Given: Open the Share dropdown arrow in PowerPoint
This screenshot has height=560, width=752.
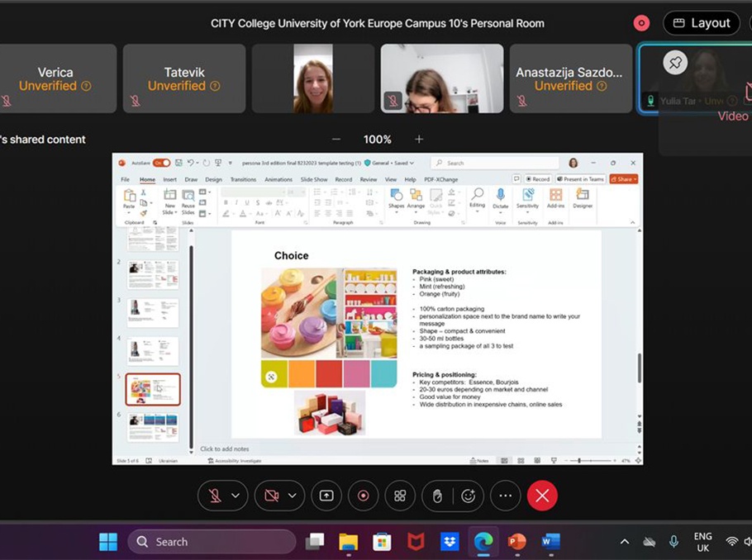Looking at the screenshot, I should point(635,179).
